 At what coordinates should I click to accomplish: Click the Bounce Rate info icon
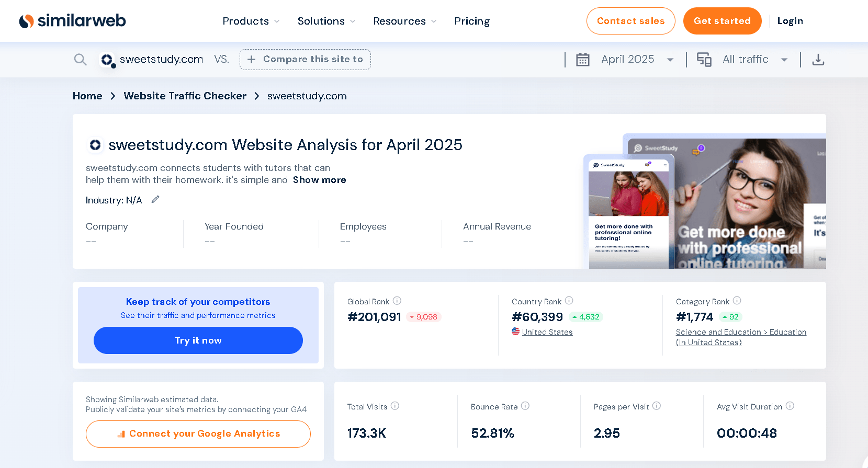(525, 406)
